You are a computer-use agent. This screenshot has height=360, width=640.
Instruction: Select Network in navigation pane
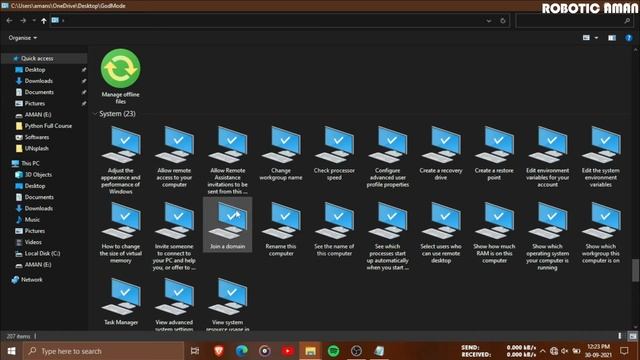tap(31, 280)
